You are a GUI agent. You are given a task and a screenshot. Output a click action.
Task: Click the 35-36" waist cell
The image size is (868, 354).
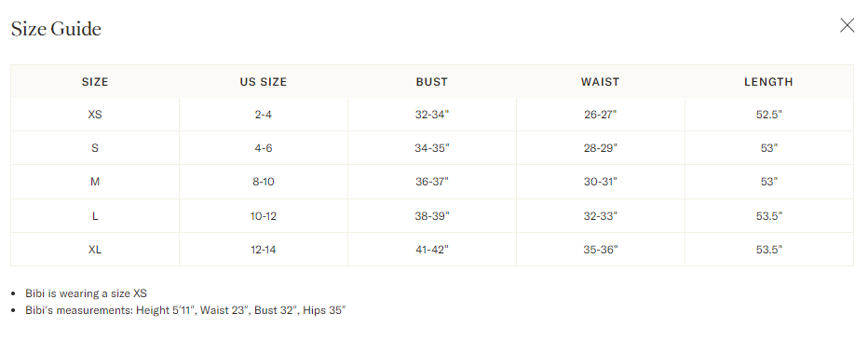pos(600,250)
